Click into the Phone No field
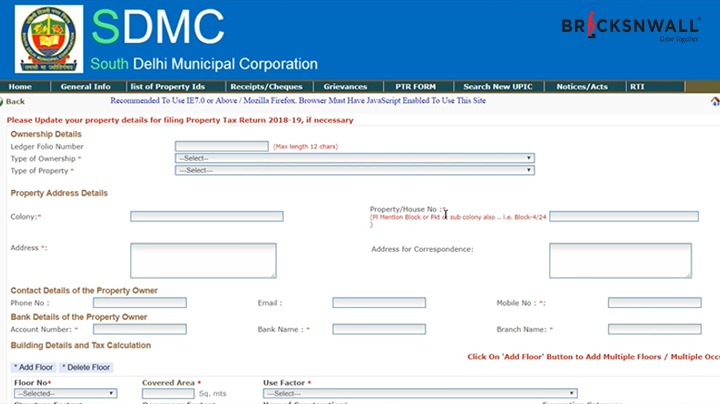 click(x=140, y=303)
